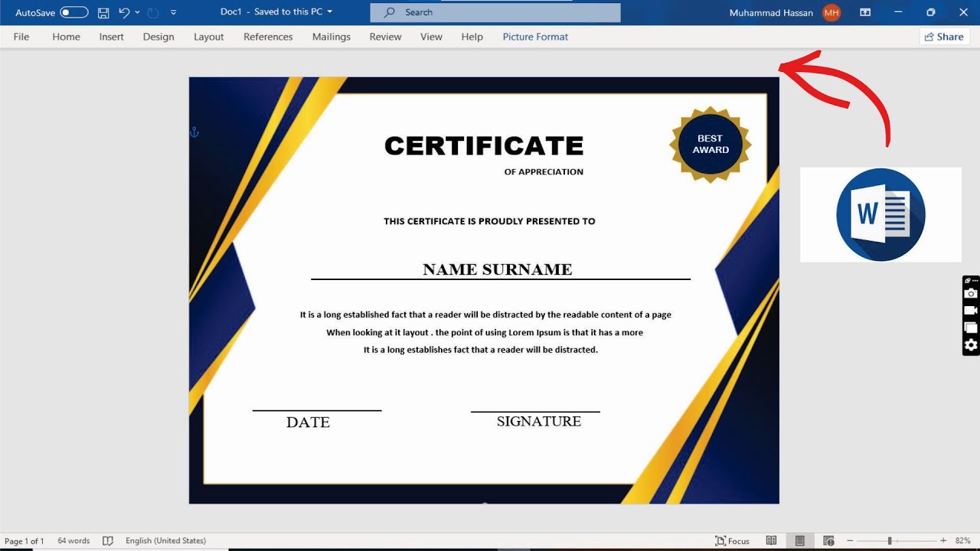The width and height of the screenshot is (980, 551).
Task: Switch to Print Layout view icon
Action: 800,541
